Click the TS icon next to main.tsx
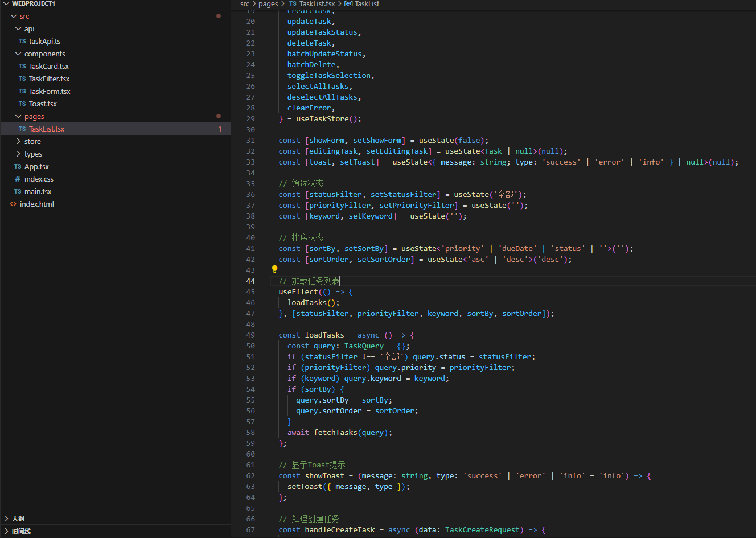 pyautogui.click(x=18, y=191)
